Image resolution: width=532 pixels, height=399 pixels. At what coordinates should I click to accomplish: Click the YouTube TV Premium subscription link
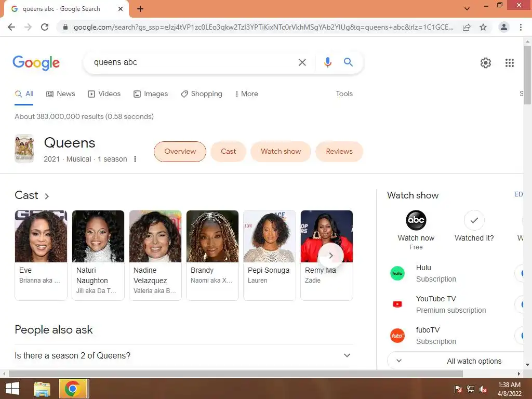[x=451, y=304]
